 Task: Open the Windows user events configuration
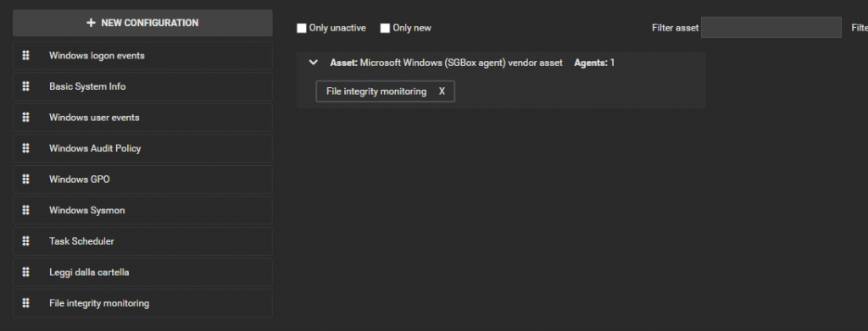142,118
